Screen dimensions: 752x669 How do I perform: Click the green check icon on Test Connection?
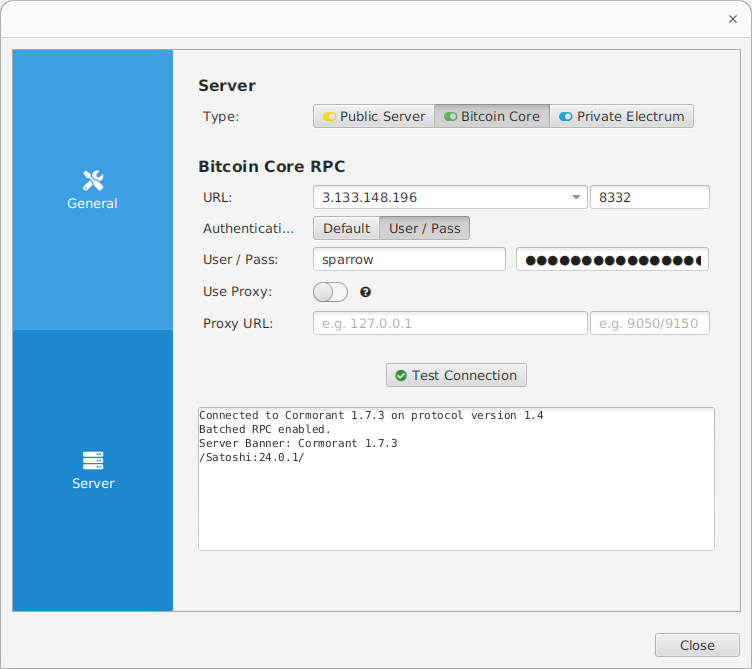coord(400,376)
